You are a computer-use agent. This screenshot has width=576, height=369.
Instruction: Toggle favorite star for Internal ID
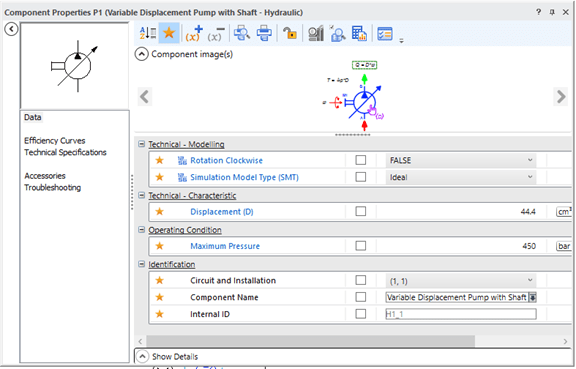(159, 314)
